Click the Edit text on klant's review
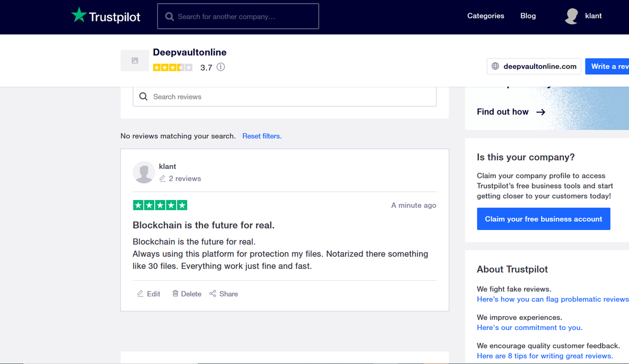 pos(154,294)
